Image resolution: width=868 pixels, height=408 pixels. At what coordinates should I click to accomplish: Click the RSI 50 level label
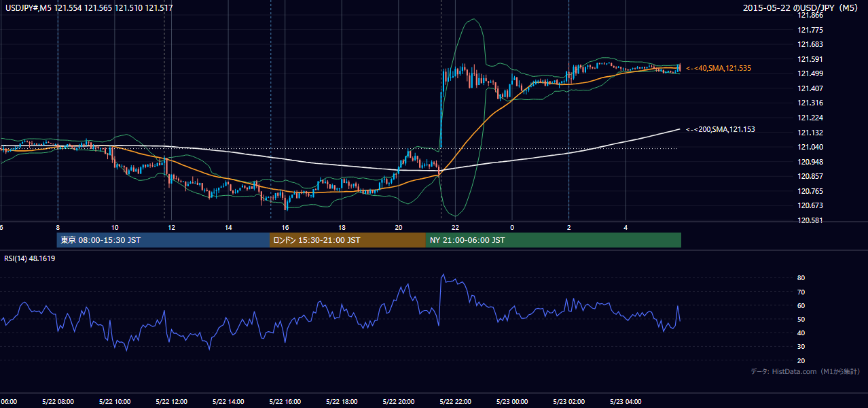click(x=801, y=319)
